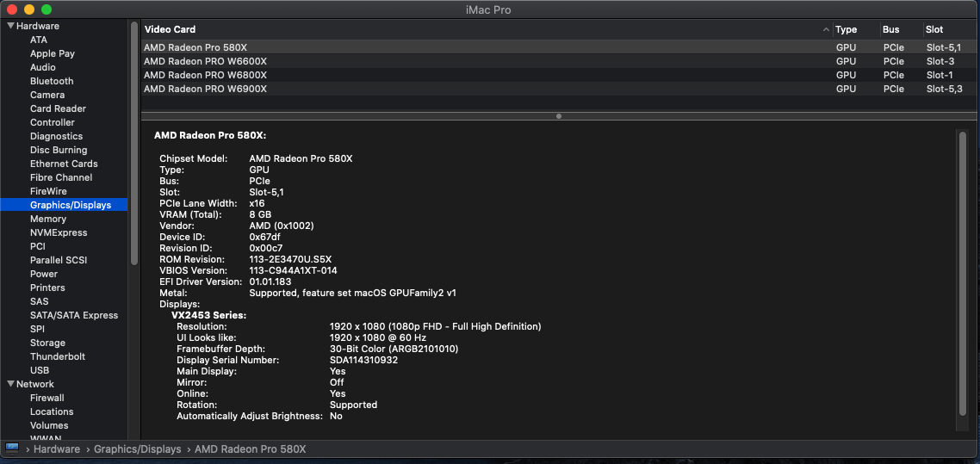The image size is (980, 464).
Task: Open the PCI hardware section
Action: 38,246
